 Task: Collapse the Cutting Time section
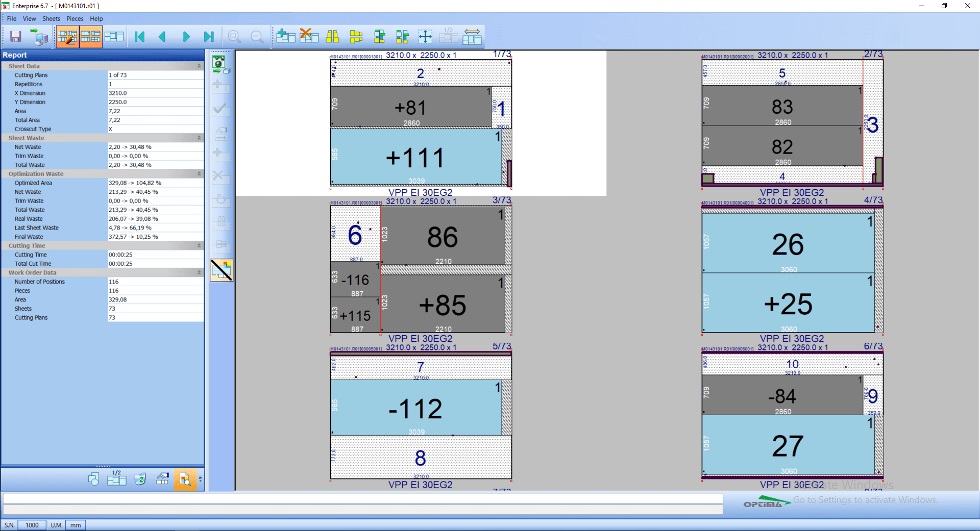click(x=199, y=246)
